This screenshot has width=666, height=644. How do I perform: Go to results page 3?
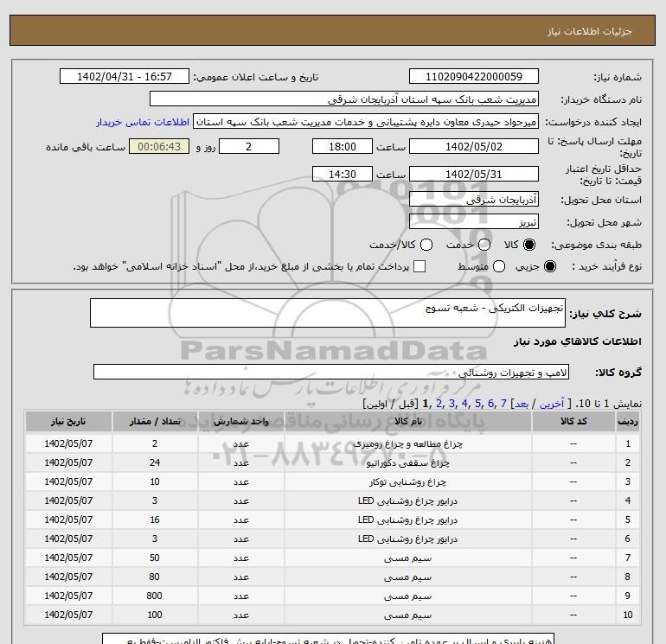tap(451, 404)
